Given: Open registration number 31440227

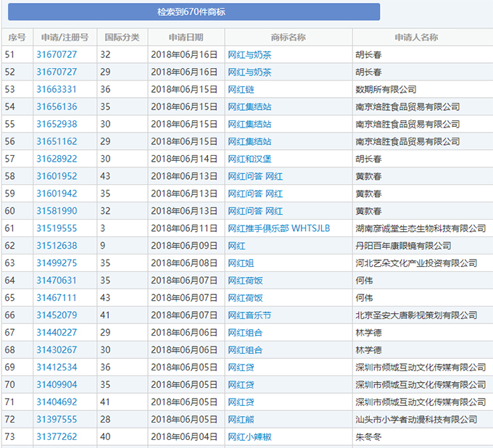Looking at the screenshot, I should pyautogui.click(x=57, y=332).
